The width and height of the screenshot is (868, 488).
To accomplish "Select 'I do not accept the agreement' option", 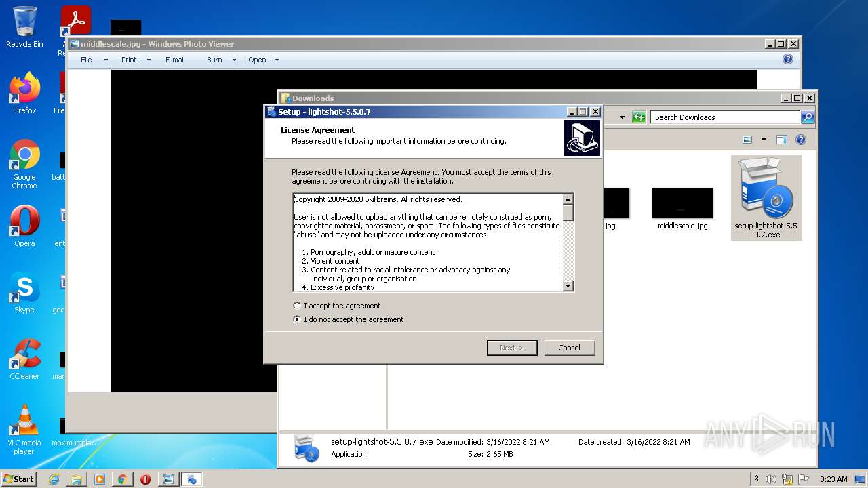I will click(297, 319).
